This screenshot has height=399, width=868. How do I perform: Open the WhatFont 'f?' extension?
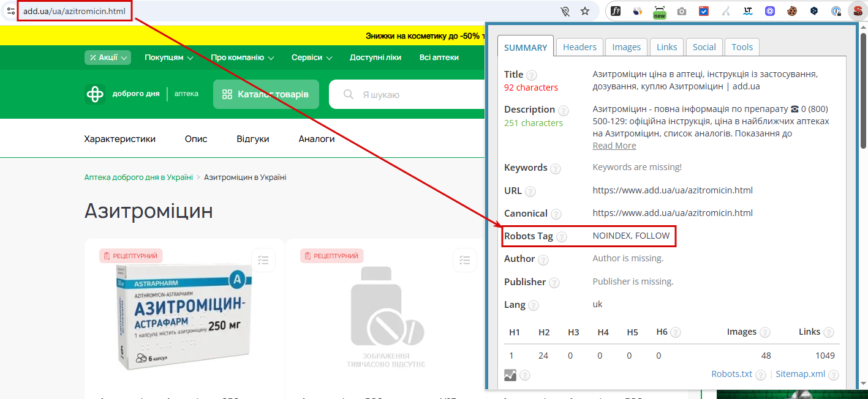617,11
